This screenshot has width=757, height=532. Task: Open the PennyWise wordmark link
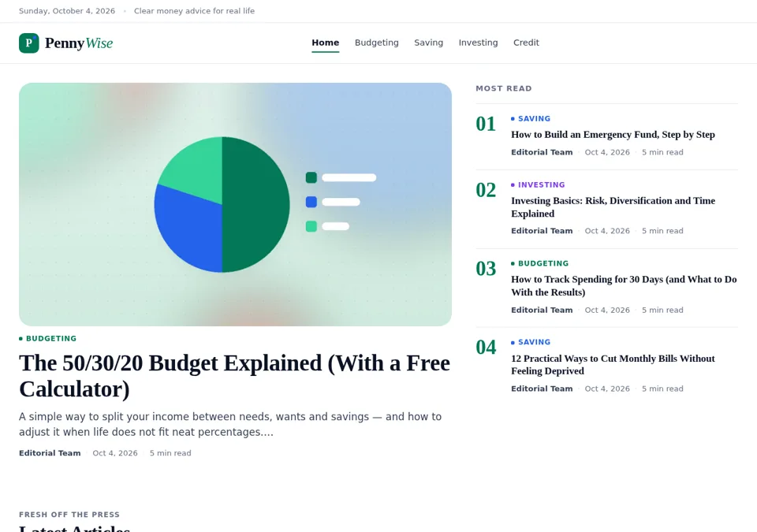tap(79, 43)
